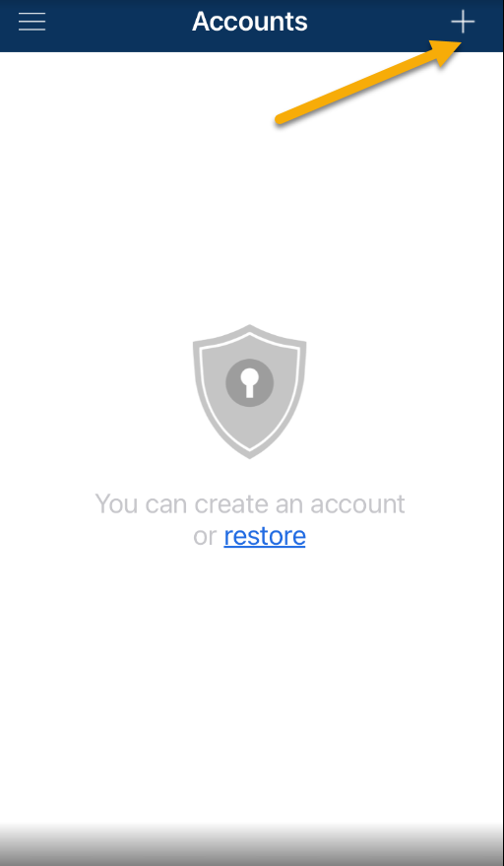The image size is (504, 866).
Task: Click the keyhole inside the shield
Action: [249, 382]
